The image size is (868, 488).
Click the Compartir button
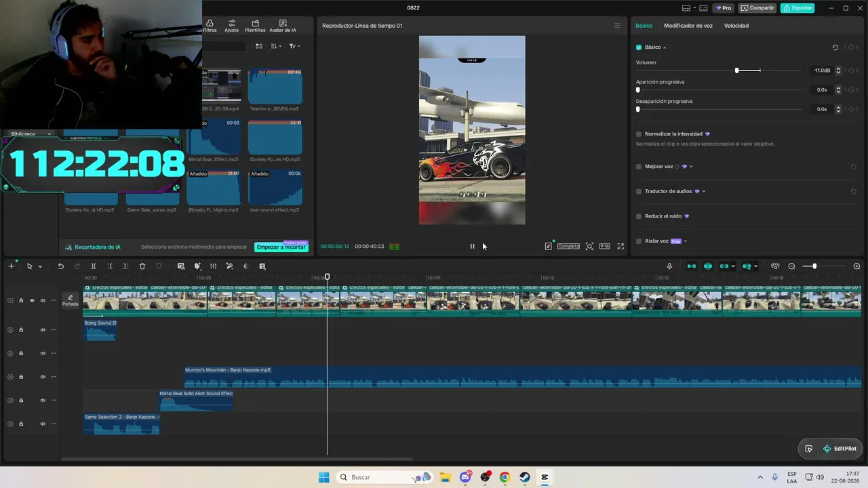click(757, 8)
